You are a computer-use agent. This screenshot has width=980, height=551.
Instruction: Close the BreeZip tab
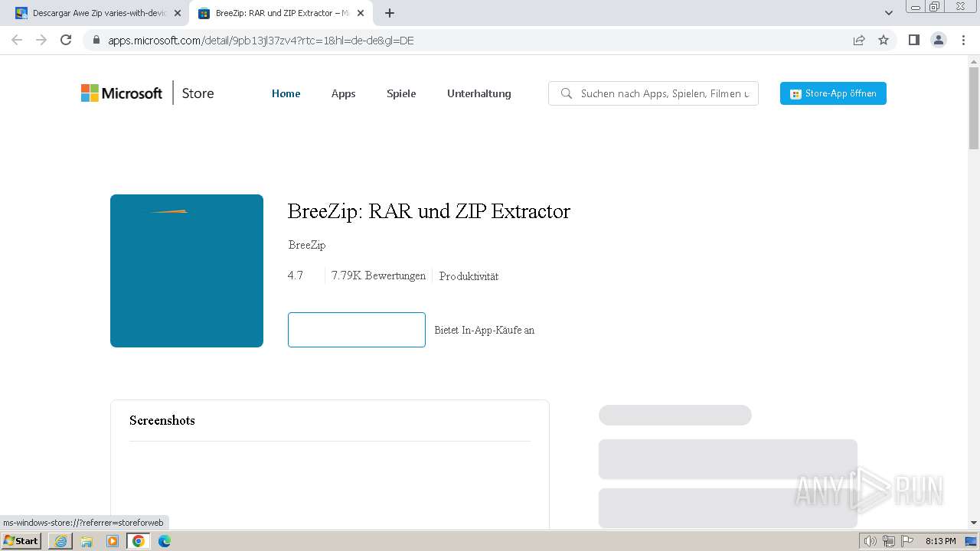[361, 13]
